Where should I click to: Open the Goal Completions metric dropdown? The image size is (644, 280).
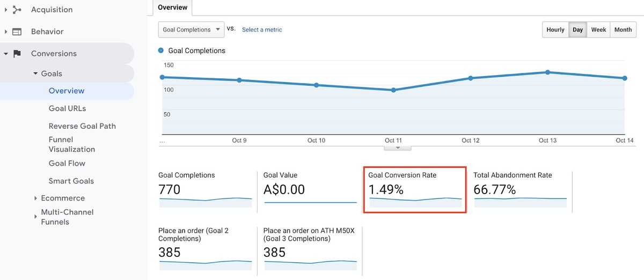[191, 30]
